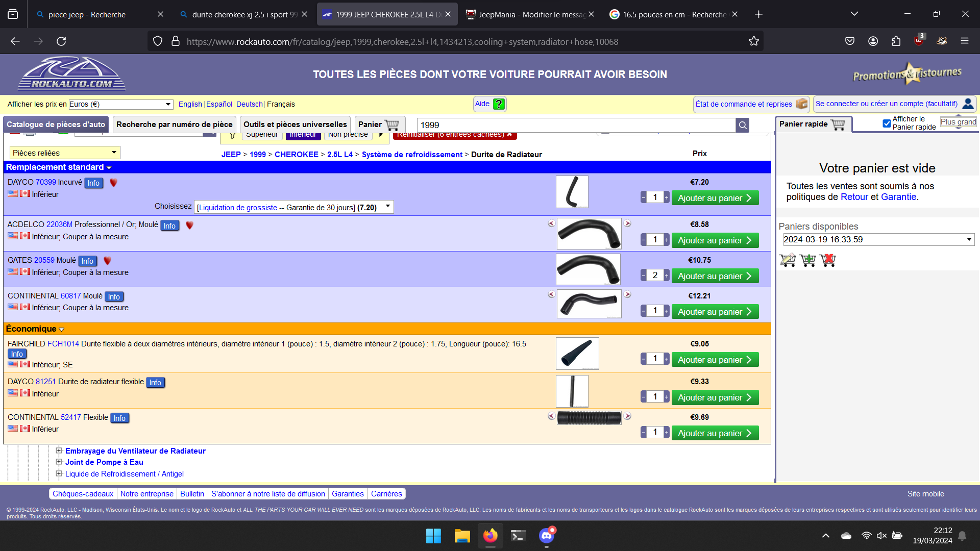Increase quantity for GATES 20559
980x551 pixels.
[x=667, y=275]
